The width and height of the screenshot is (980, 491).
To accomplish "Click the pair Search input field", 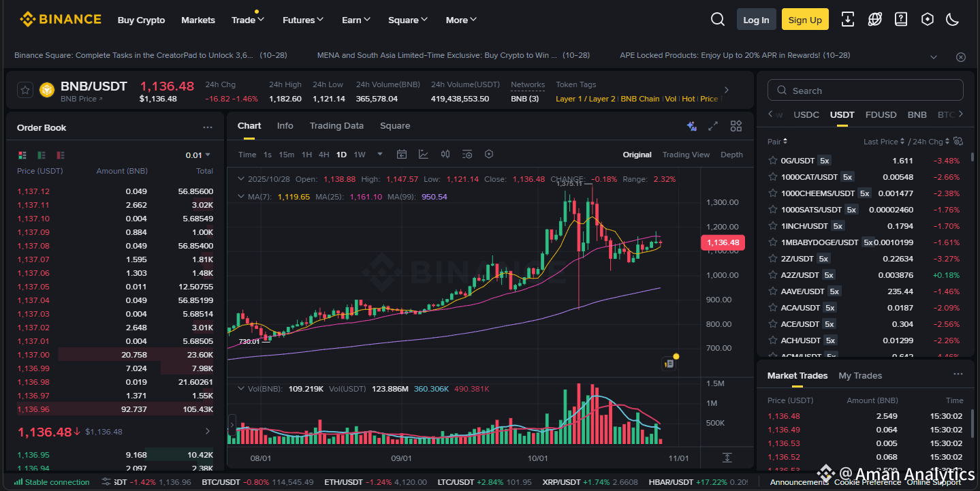I will pyautogui.click(x=866, y=91).
